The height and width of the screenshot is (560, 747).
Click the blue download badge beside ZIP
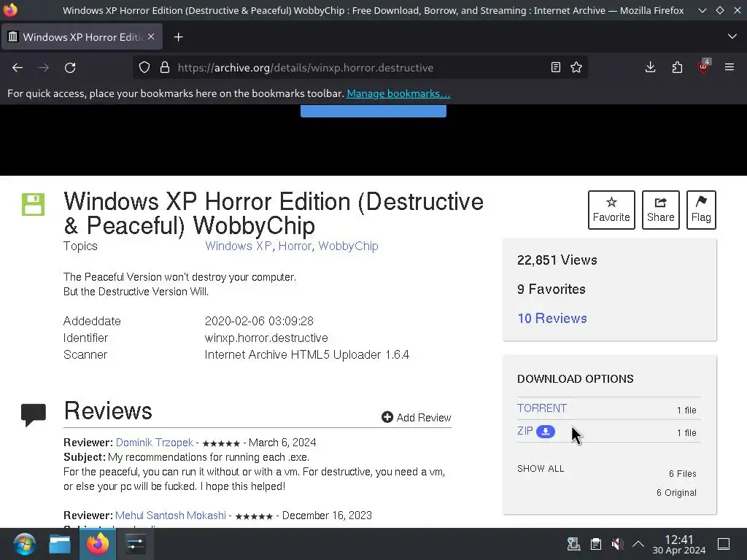[546, 432]
